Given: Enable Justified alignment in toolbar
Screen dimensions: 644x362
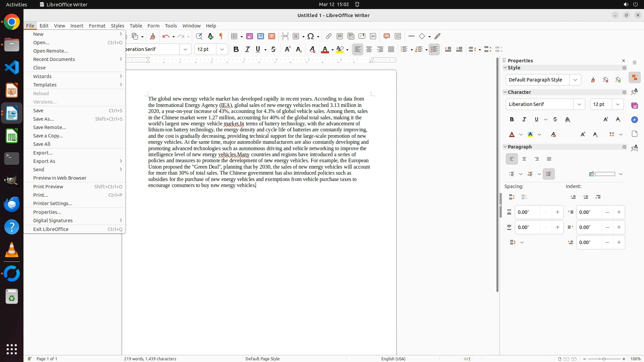Looking at the screenshot, I should pyautogui.click(x=391, y=49).
